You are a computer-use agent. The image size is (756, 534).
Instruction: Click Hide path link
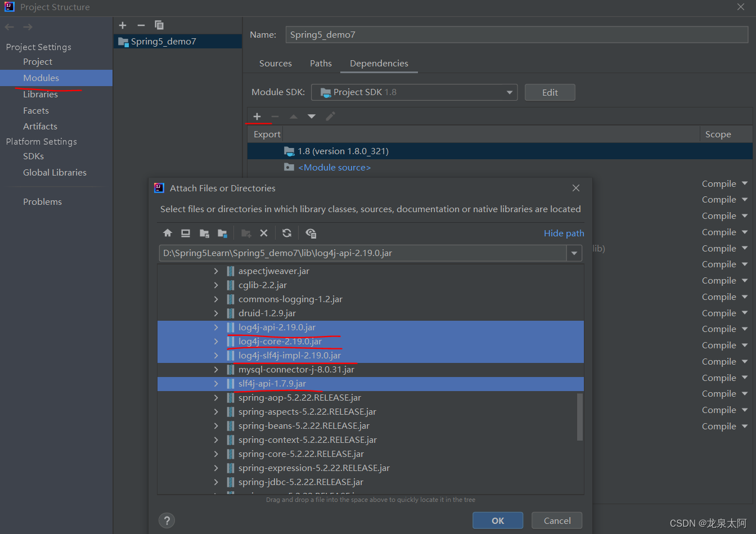[564, 234]
